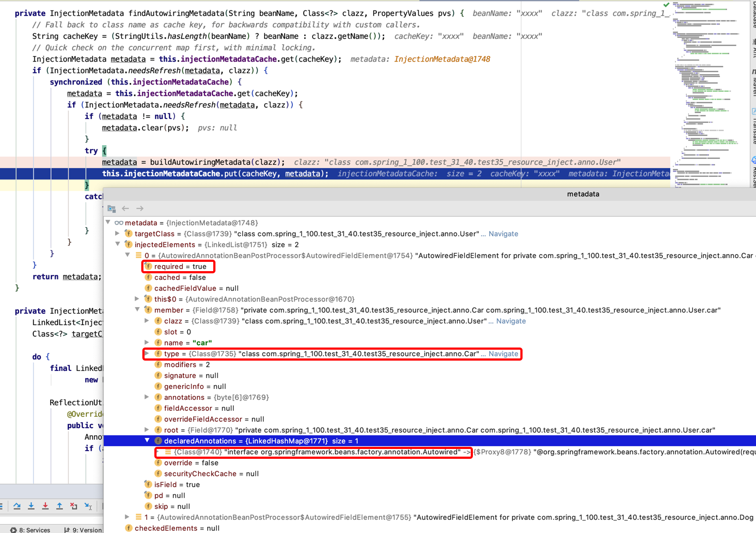Image resolution: width=756 pixels, height=533 pixels.
Task: Select the 'pd = null' row
Action: coord(430,495)
